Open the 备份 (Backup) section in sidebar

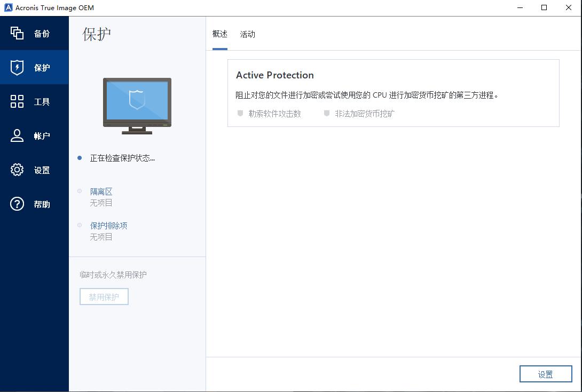coord(34,33)
